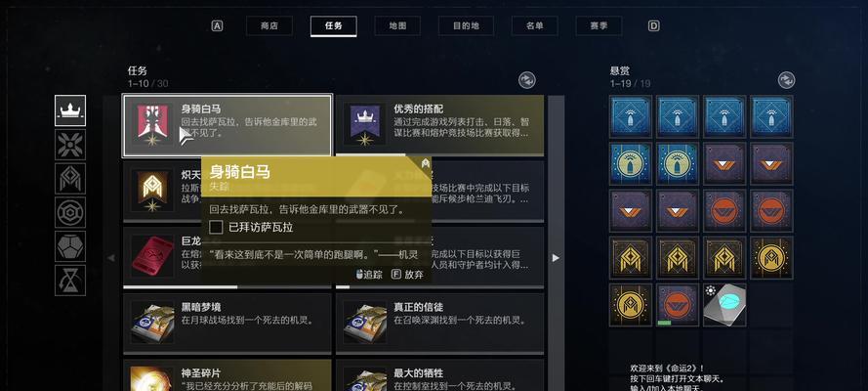Open the dodecahedron category in sidebar

tap(70, 246)
